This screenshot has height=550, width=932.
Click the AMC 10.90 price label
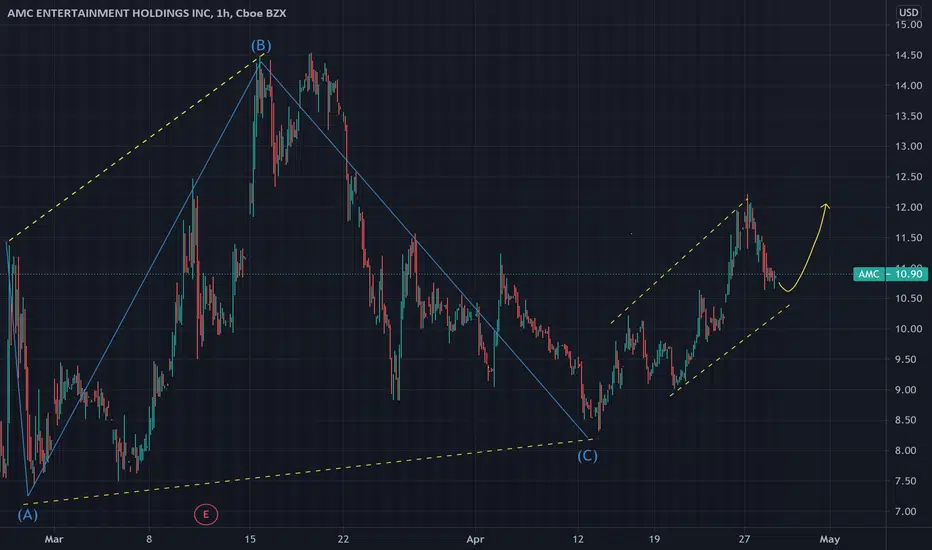890,274
